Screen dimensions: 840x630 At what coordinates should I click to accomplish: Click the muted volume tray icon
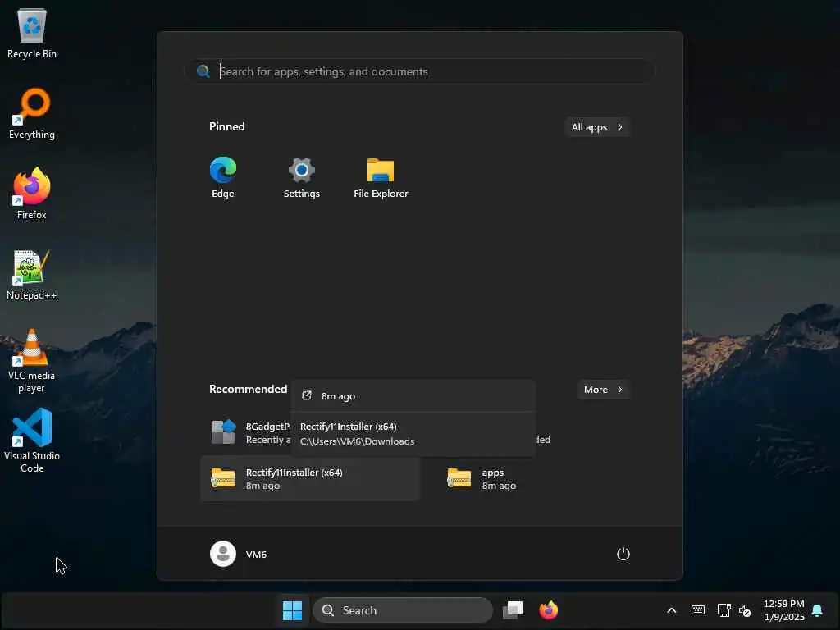pyautogui.click(x=745, y=610)
